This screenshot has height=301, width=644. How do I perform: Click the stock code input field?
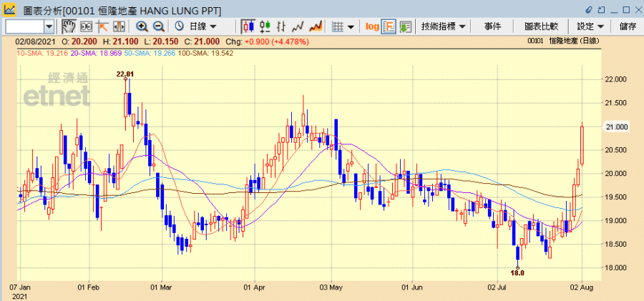pos(24,26)
